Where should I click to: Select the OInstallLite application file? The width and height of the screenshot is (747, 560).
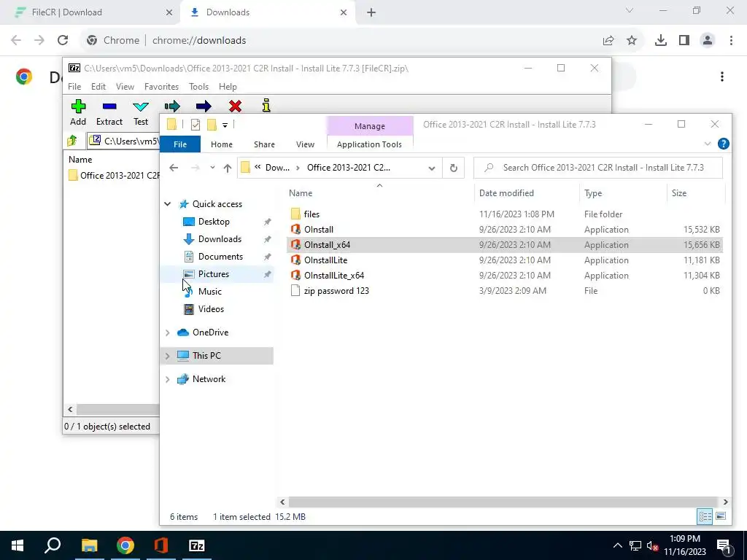point(326,260)
